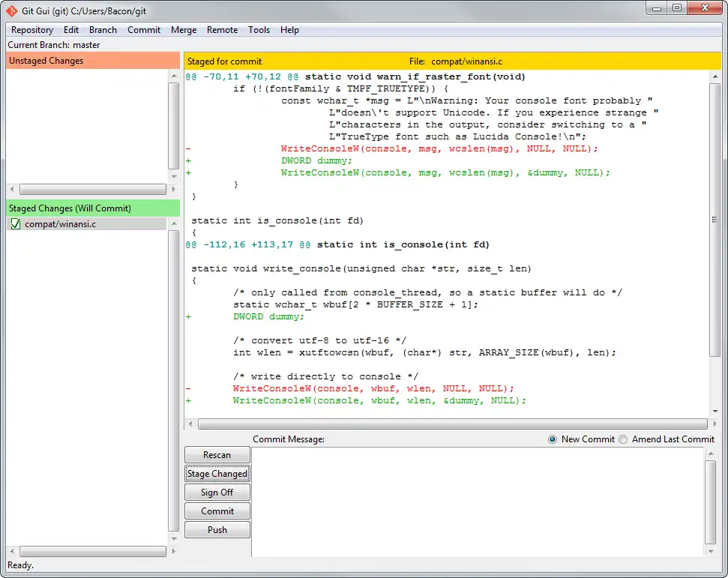
Task: Open the Tools menu
Action: pos(259,30)
